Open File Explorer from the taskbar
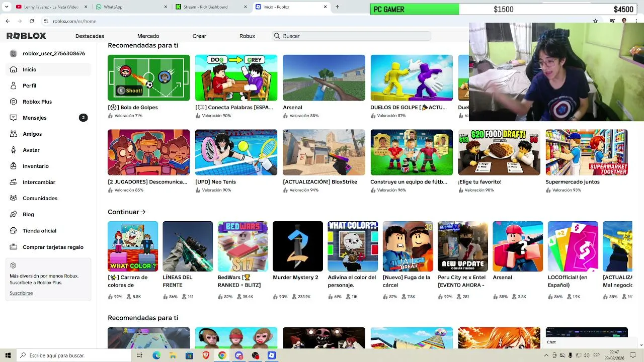Image resolution: width=644 pixels, height=362 pixels. pyautogui.click(x=173, y=355)
